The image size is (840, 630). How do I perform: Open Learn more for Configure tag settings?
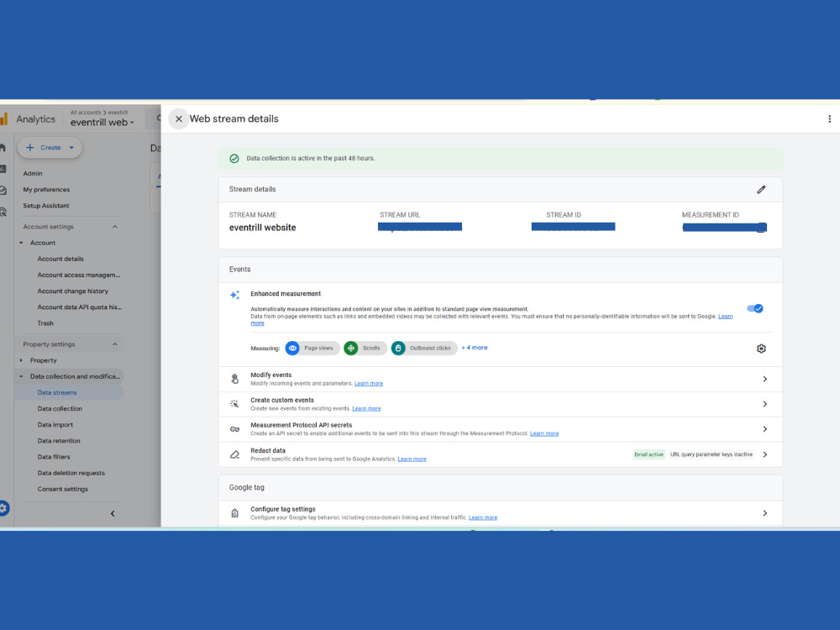[483, 517]
